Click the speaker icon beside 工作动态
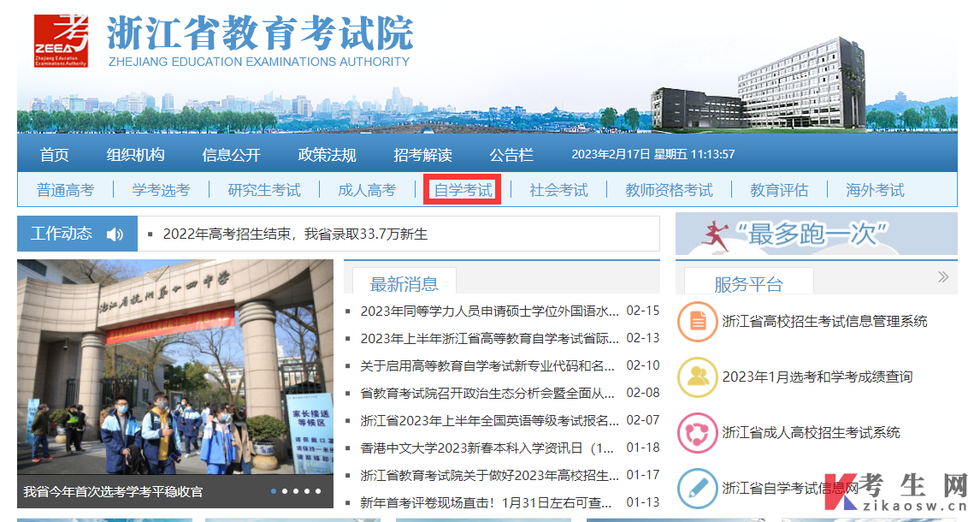Viewport: 980px width, 522px height. (115, 234)
